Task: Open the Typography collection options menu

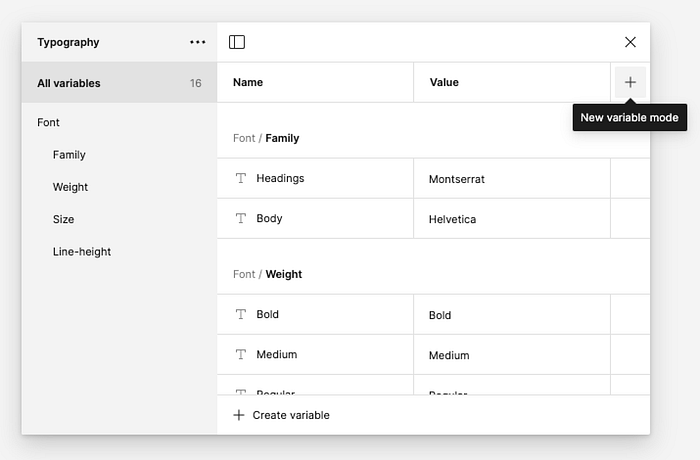Action: [198, 42]
